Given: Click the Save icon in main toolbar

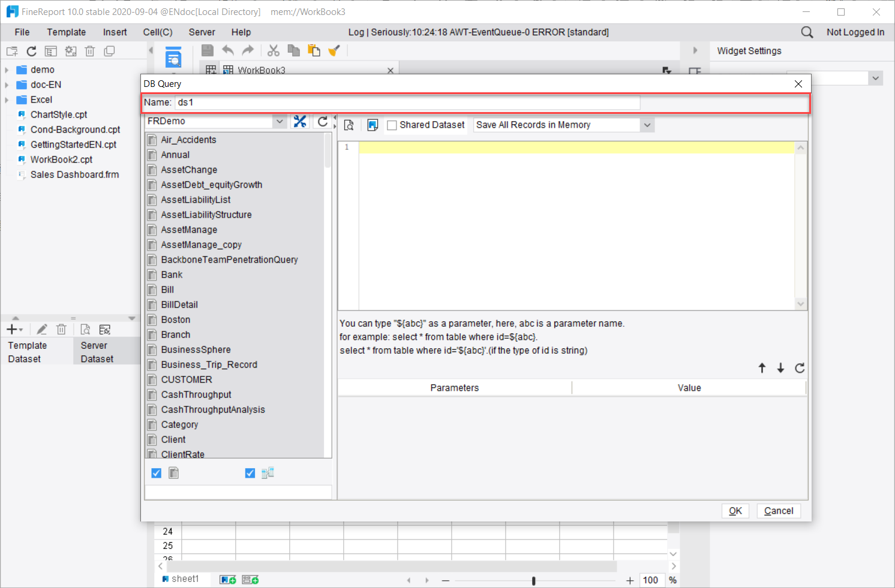Looking at the screenshot, I should point(208,51).
